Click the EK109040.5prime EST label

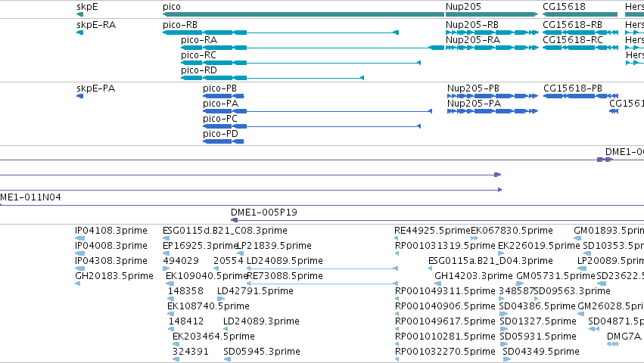pos(207,276)
